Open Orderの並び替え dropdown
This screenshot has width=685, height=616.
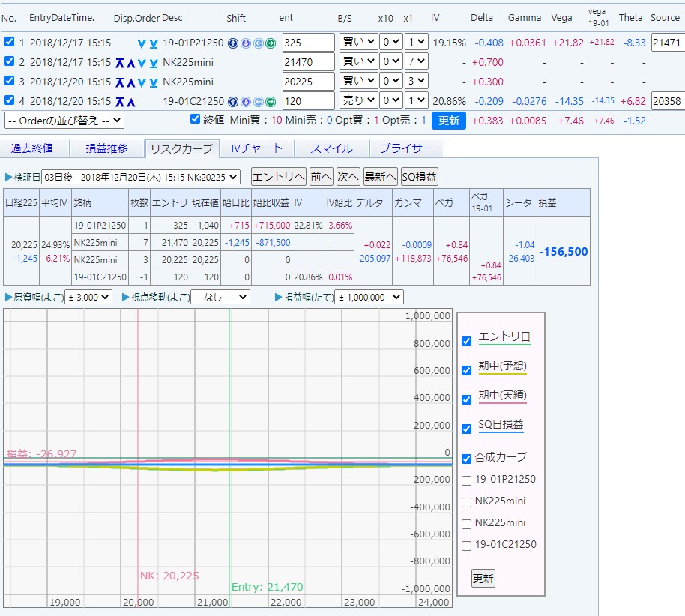pyautogui.click(x=64, y=121)
